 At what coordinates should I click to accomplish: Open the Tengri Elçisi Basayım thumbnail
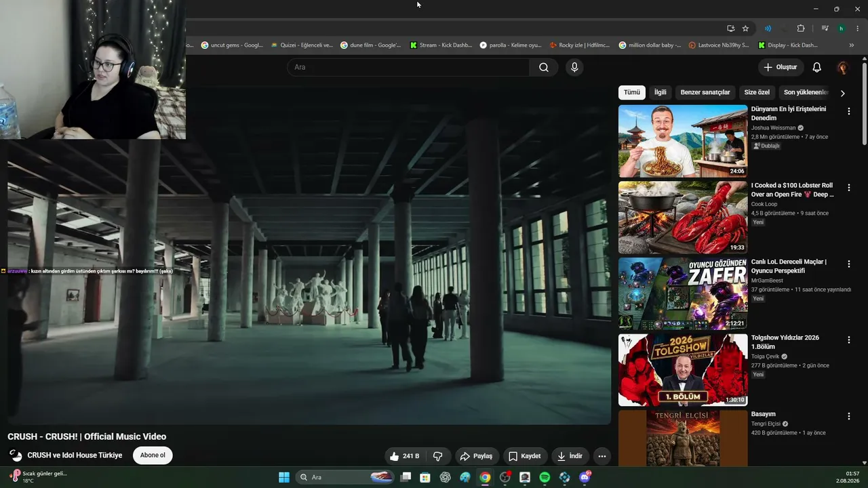coord(683,438)
